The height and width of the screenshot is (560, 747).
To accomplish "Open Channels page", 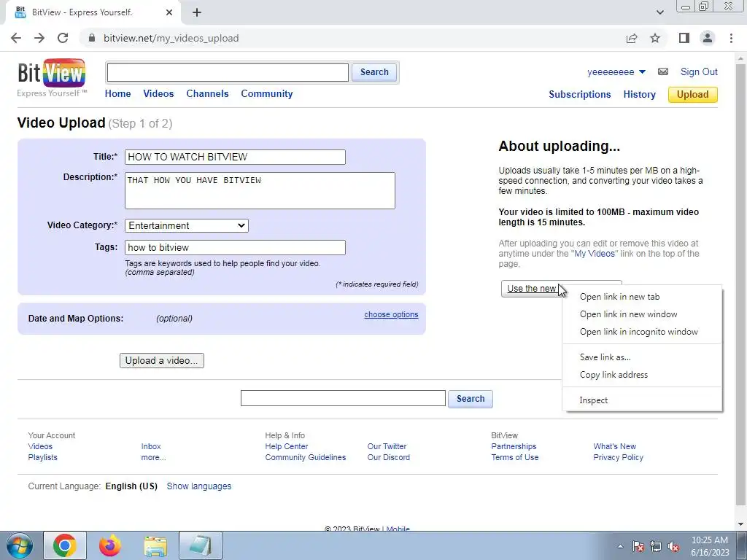I will (x=207, y=94).
